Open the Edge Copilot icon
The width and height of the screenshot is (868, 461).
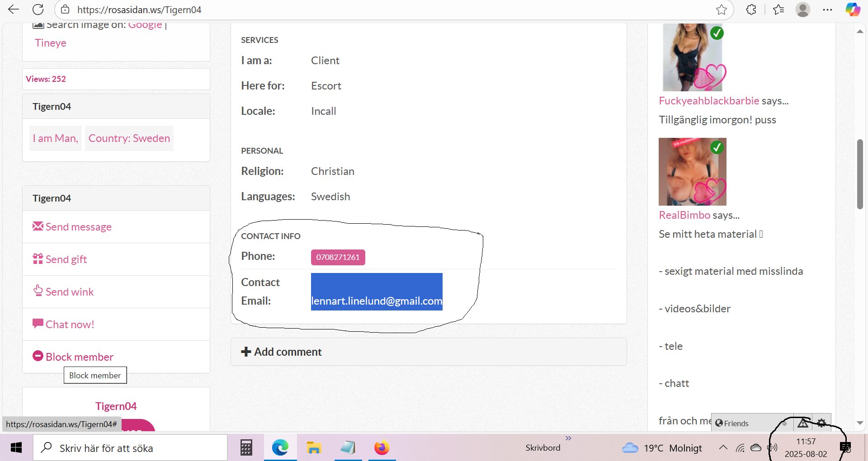[853, 9]
